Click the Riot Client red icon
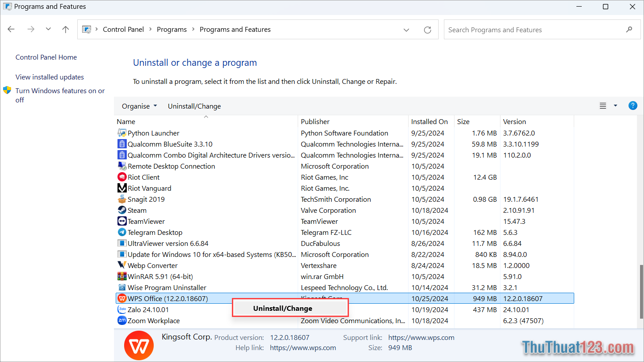The image size is (644, 362). [x=122, y=177]
